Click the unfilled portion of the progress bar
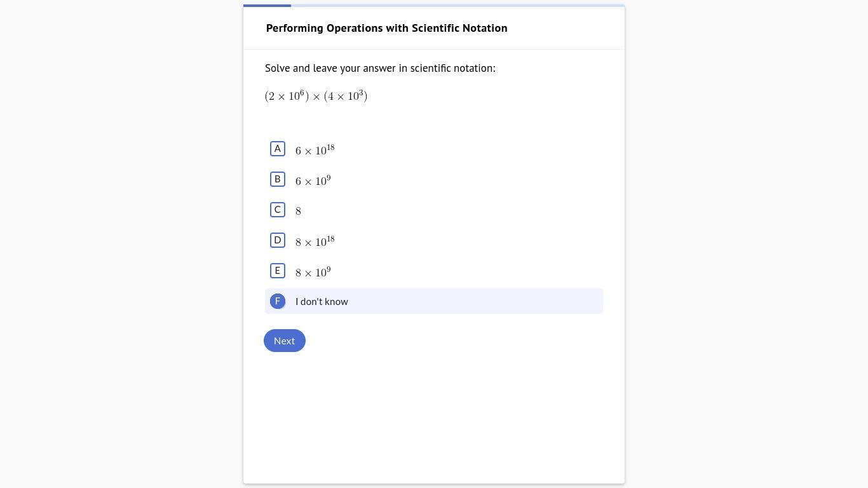This screenshot has height=488, width=868. tap(458, 6)
